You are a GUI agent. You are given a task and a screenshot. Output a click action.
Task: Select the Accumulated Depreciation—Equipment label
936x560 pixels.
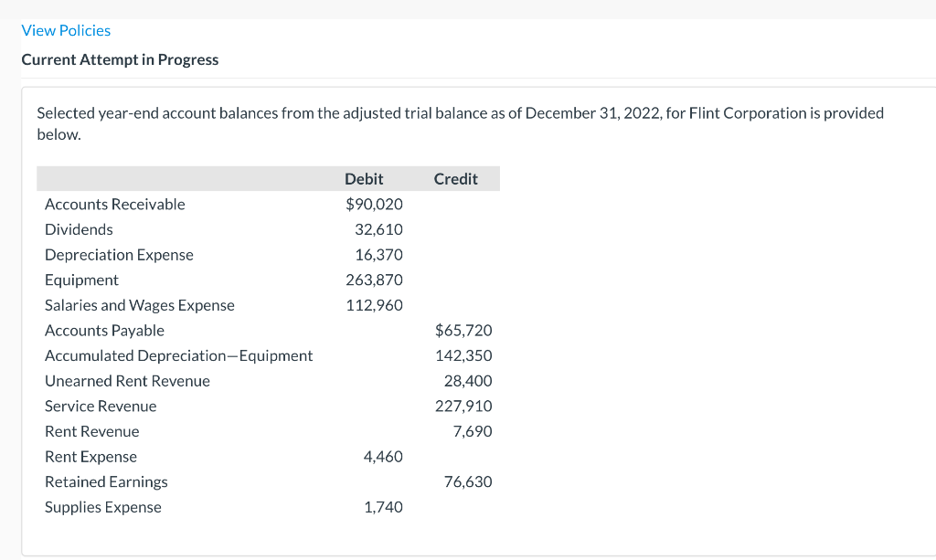(x=179, y=355)
